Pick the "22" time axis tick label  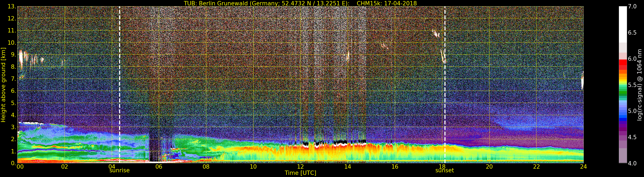pyautogui.click(x=536, y=167)
